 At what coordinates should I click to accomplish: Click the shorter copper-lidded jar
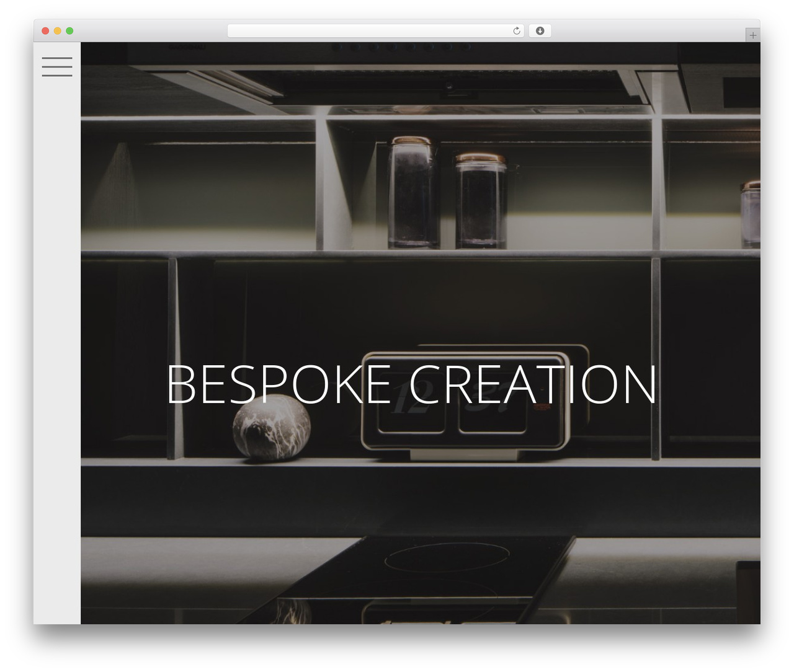[481, 201]
